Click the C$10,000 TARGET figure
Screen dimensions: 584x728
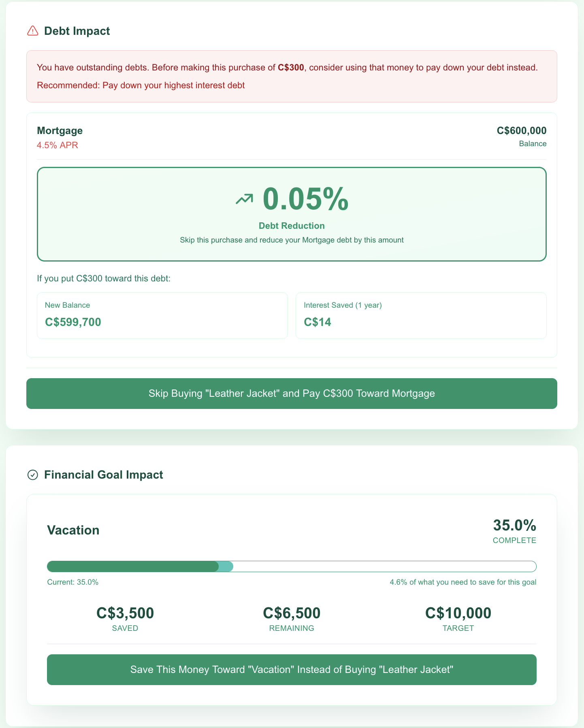(x=458, y=618)
